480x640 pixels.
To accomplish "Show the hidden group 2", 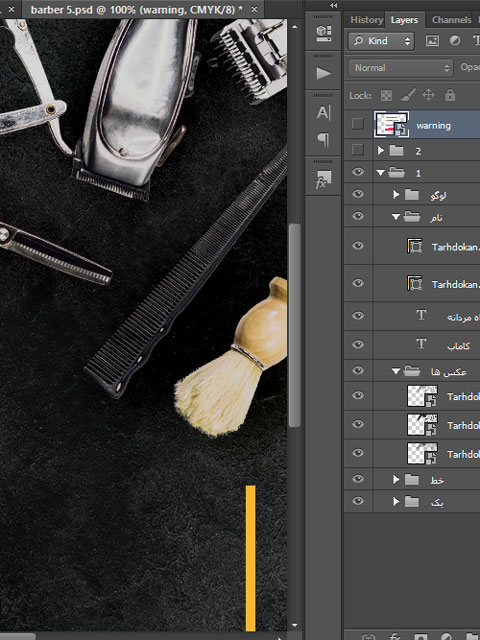I will click(358, 150).
